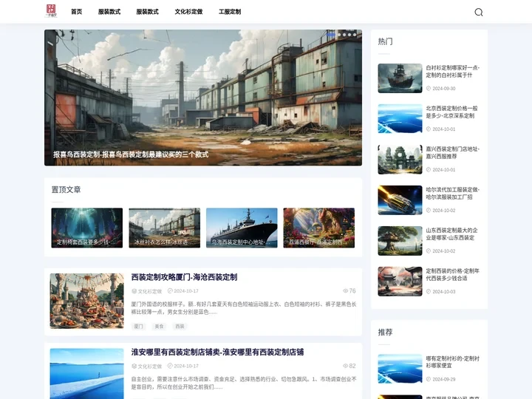
Task: Open article 淮安哪里有西装定制店铺卖
Action: 217,352
